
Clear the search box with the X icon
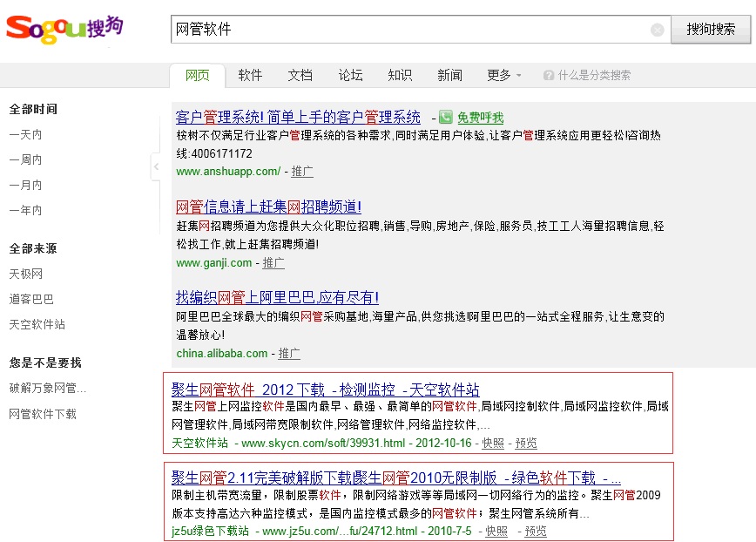point(658,30)
